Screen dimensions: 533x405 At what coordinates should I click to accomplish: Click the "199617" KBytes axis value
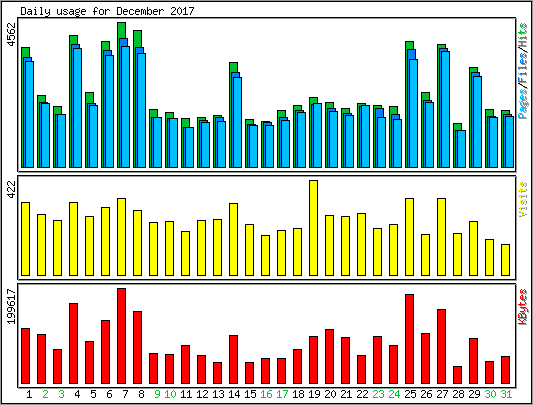[x=12, y=307]
